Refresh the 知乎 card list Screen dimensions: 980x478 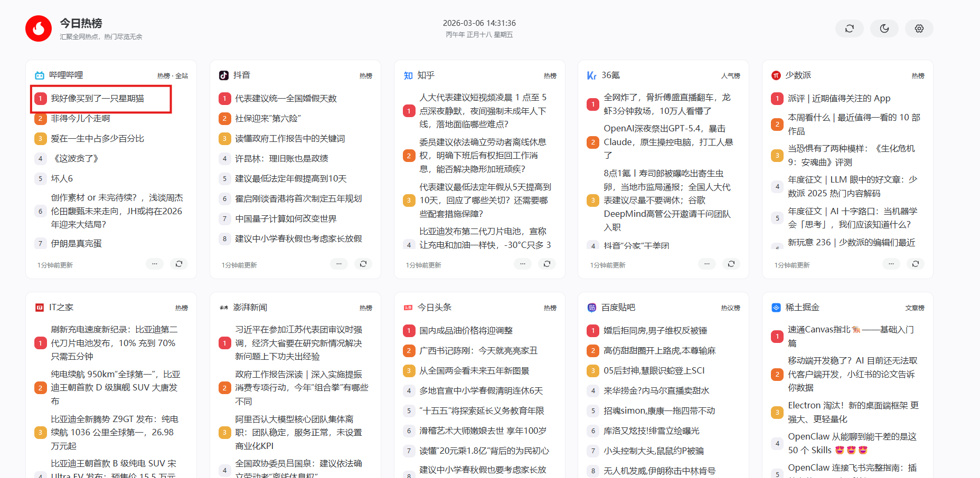547,263
